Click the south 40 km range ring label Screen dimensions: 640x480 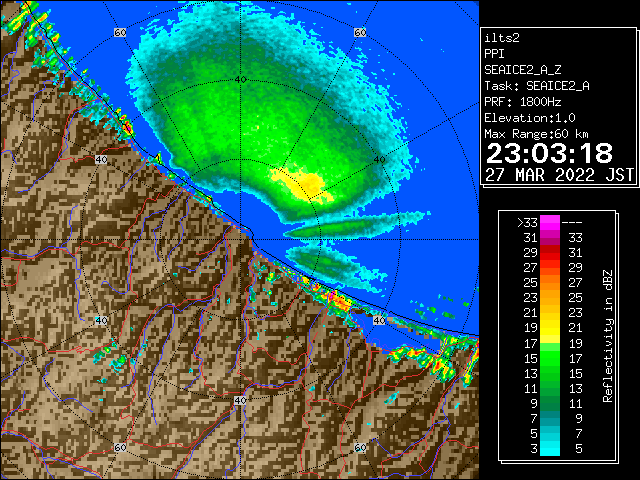240,400
